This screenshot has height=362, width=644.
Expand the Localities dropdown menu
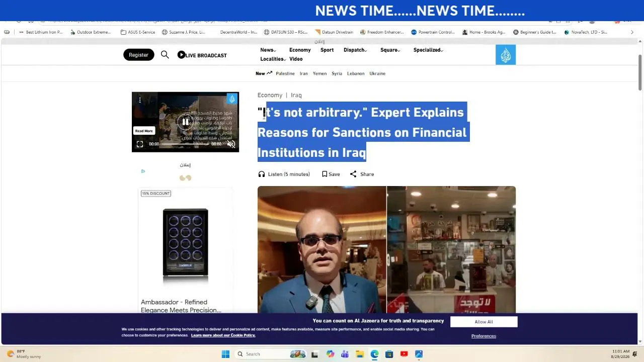tap(273, 59)
